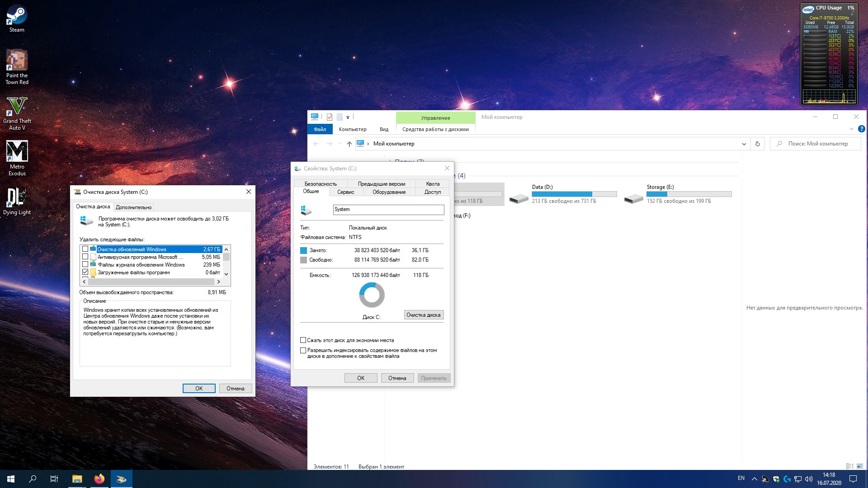Screen dimensions: 868x488
Task: Select Metro Exodus desktop icon
Action: coord(17,152)
